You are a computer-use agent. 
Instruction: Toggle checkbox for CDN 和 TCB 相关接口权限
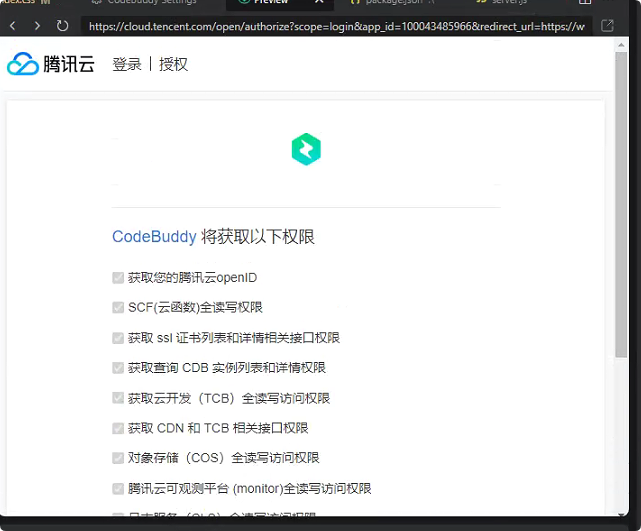(x=118, y=428)
